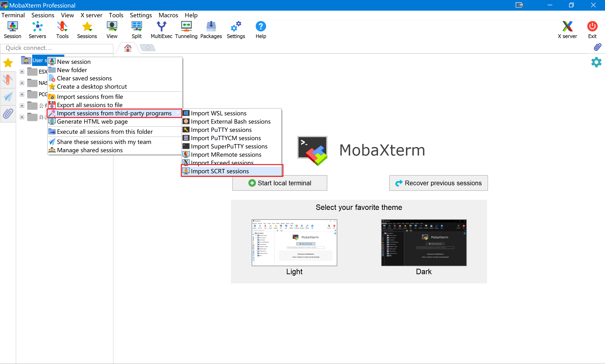Viewport: 605px width, 364px height.
Task: Expand the PCG folder node
Action: (22, 94)
